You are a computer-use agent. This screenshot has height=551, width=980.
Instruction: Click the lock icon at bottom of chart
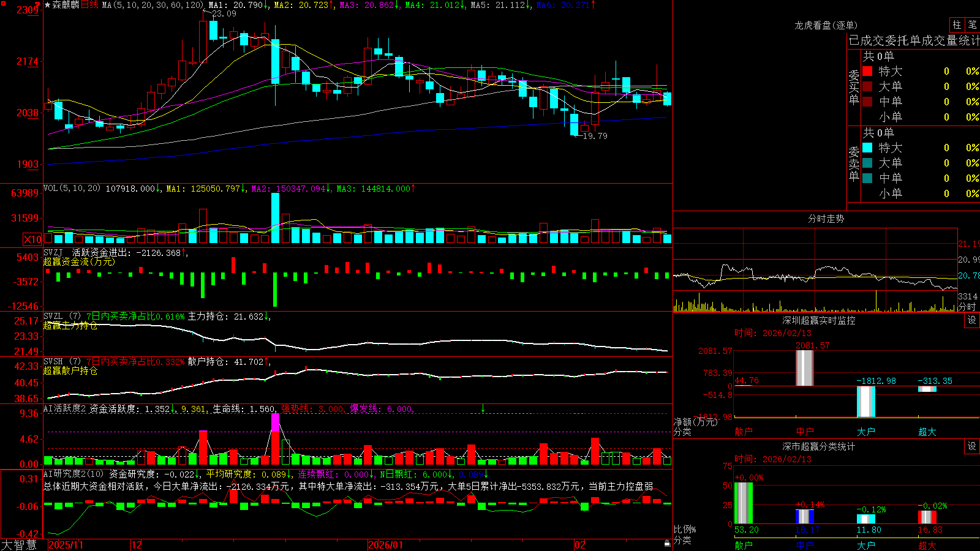(667, 543)
